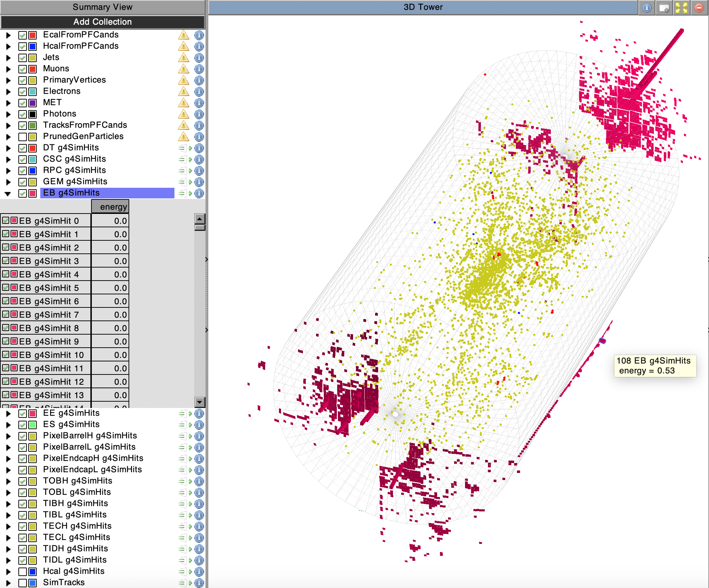Click the energy column header

[110, 207]
